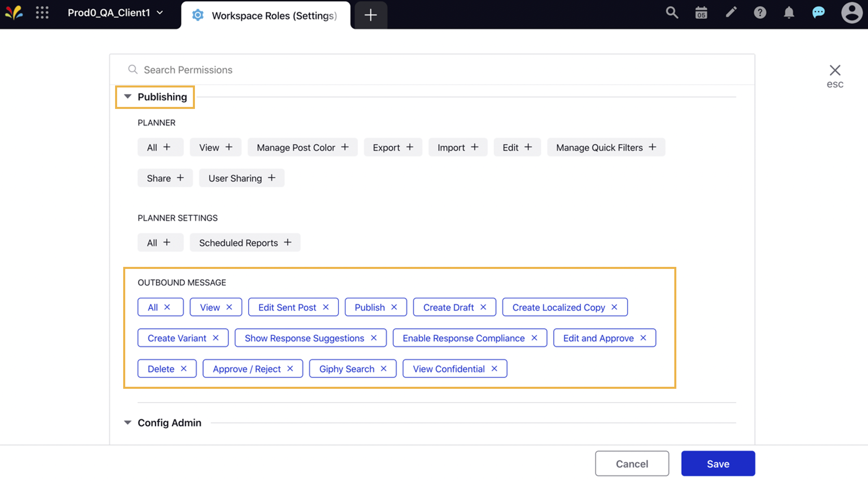Click the workspace dropdown Prod0_QA_Client1
The width and height of the screenshot is (868, 486).
coord(114,13)
